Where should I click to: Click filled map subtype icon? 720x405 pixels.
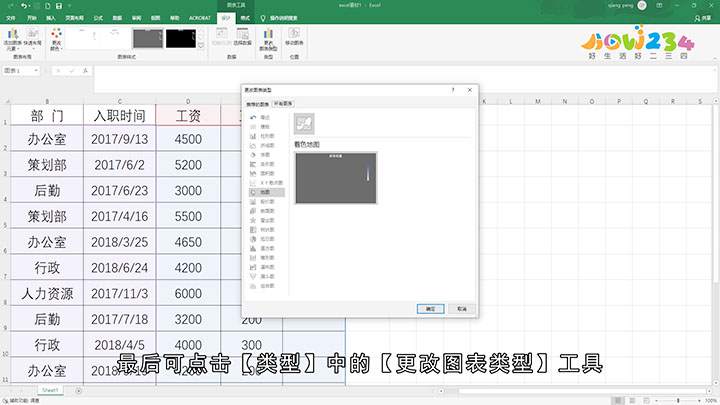coord(304,124)
